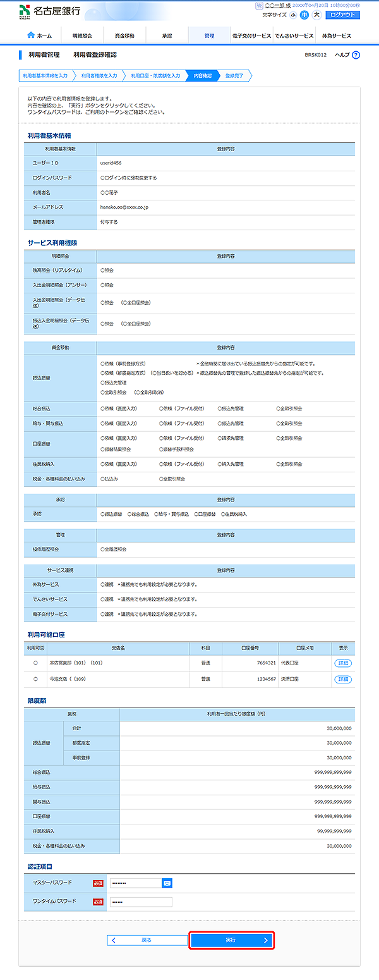The image size is (379, 980).
Task: Set font size to large (大)
Action: point(316,15)
